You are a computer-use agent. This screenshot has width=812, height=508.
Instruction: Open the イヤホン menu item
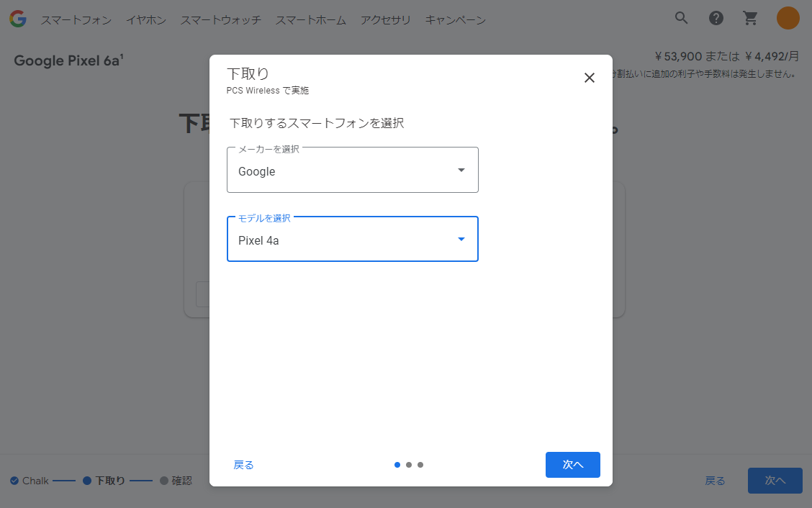(x=146, y=20)
